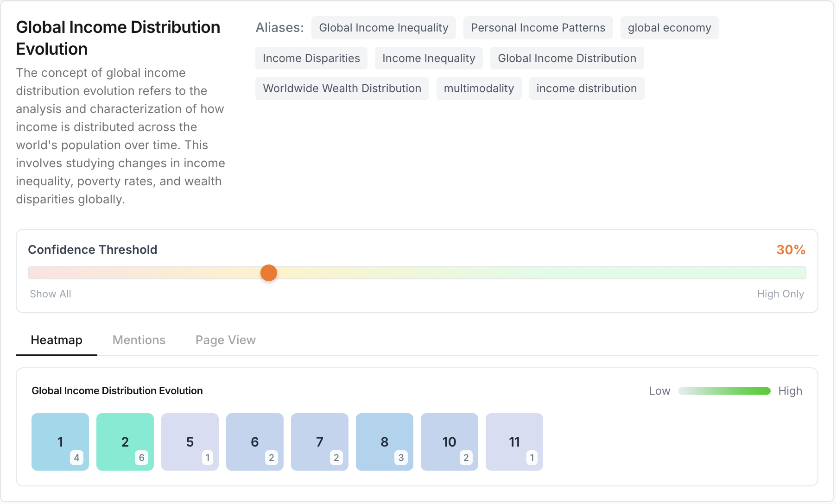This screenshot has width=836, height=504.
Task: Click the High Only slider label
Action: pyautogui.click(x=780, y=294)
